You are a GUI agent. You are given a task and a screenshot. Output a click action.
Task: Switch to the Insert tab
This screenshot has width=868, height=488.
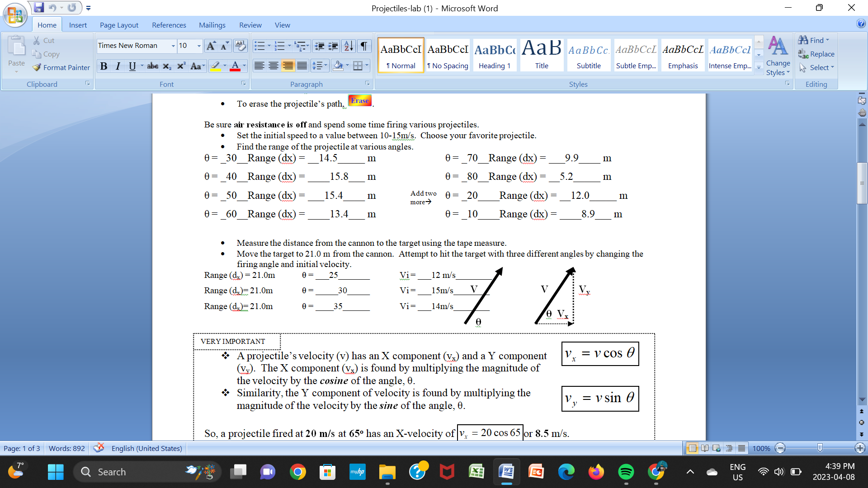tap(78, 25)
